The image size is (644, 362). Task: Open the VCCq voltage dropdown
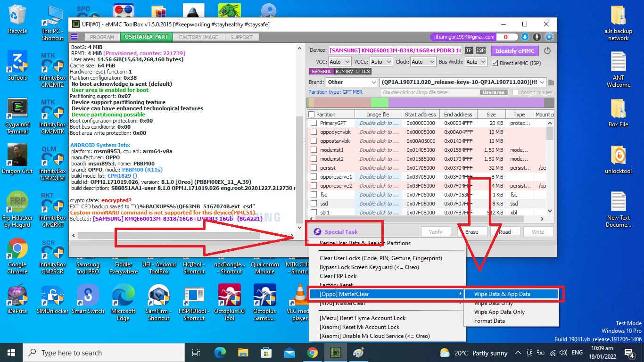(x=380, y=62)
